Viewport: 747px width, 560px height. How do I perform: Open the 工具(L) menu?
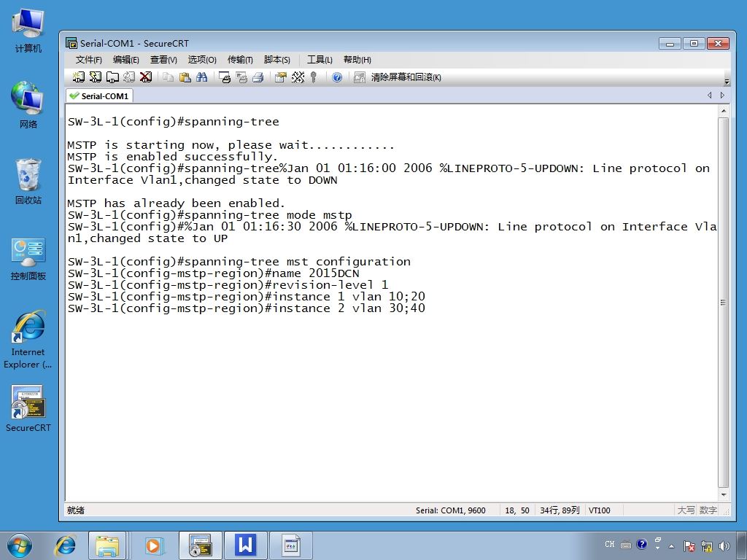click(x=320, y=60)
